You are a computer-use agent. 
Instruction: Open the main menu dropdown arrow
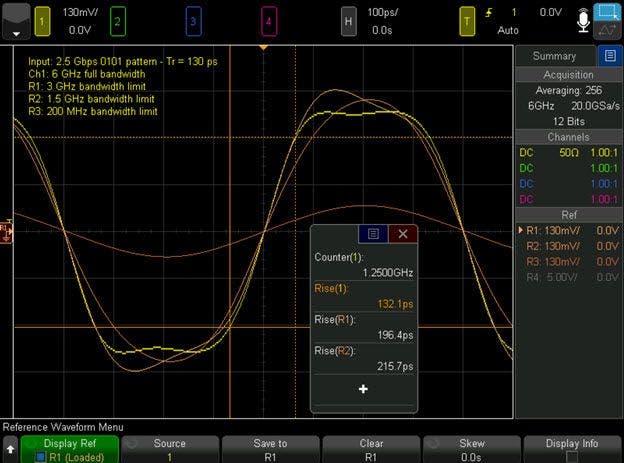(x=16, y=21)
